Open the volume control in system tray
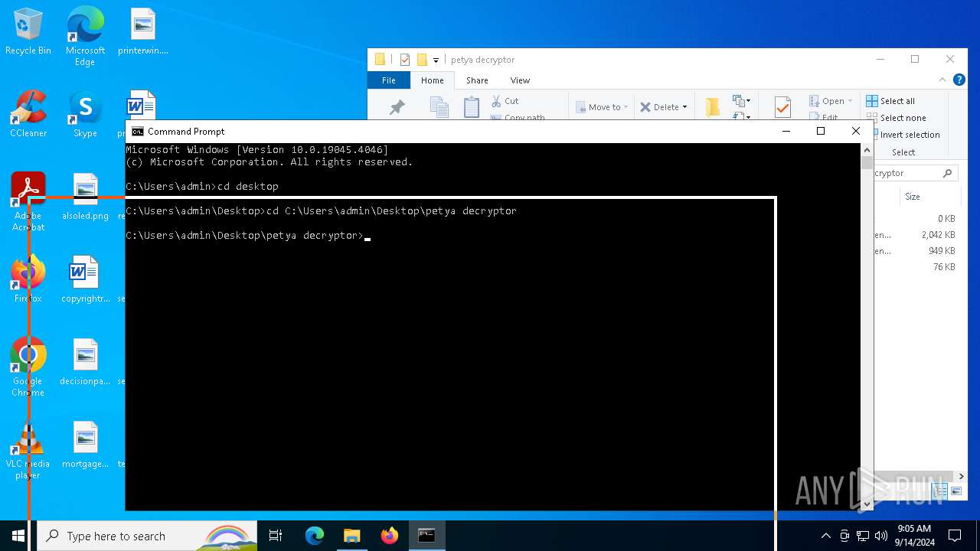980x551 pixels. click(x=881, y=536)
